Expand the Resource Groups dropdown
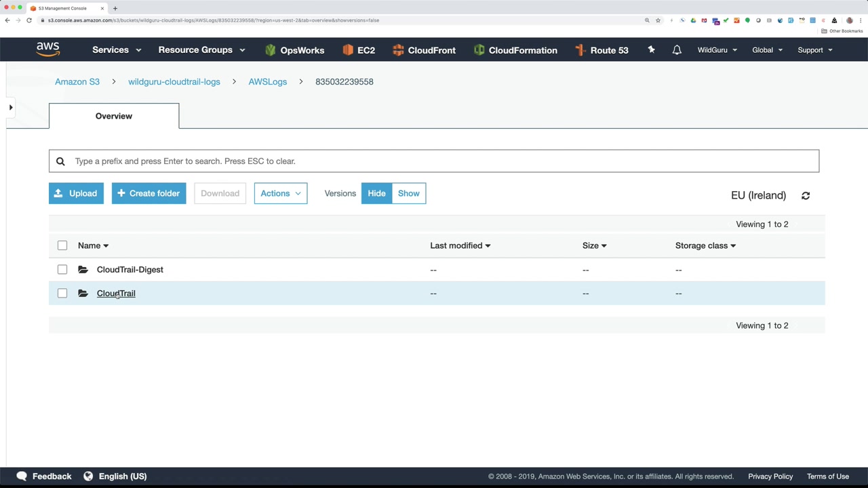 click(x=201, y=50)
